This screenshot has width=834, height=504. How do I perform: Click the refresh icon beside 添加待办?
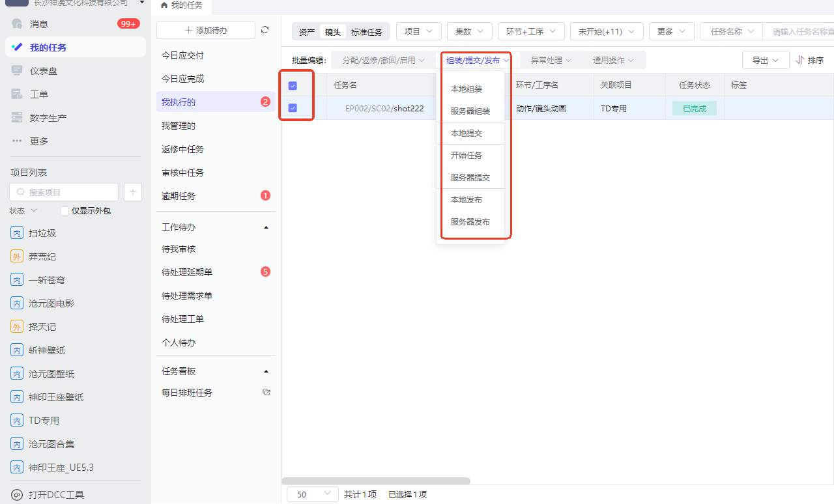(265, 30)
